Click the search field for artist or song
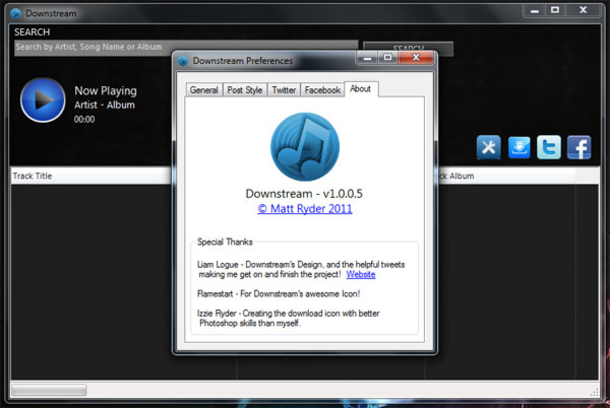This screenshot has width=610, height=408. pyautogui.click(x=186, y=47)
